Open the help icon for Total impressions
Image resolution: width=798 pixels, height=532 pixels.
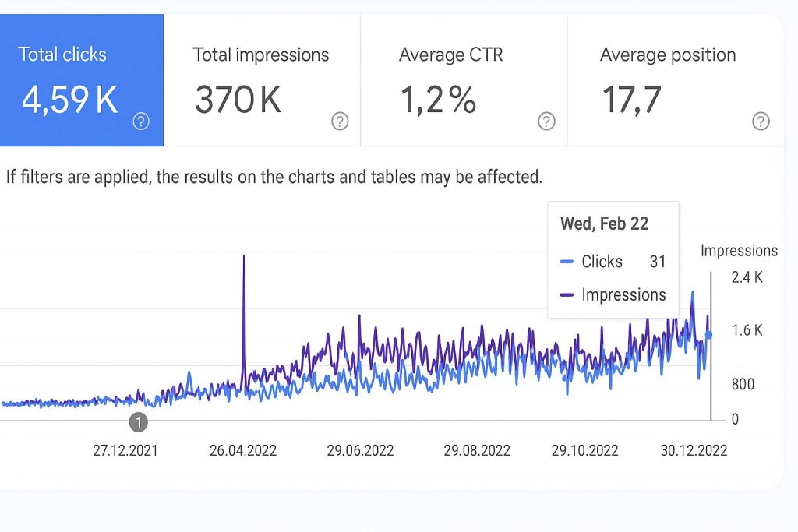(x=340, y=122)
